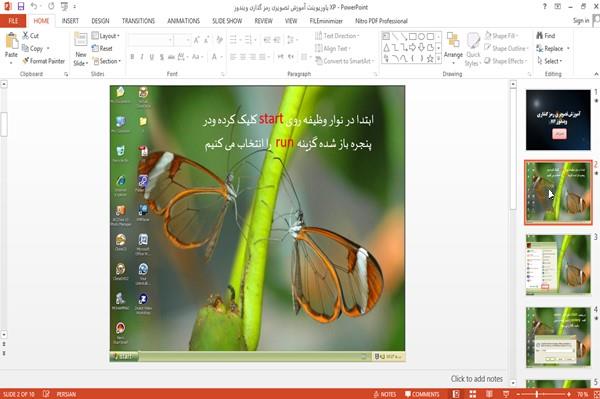
Task: Click zoom in plus button
Action: click(569, 394)
